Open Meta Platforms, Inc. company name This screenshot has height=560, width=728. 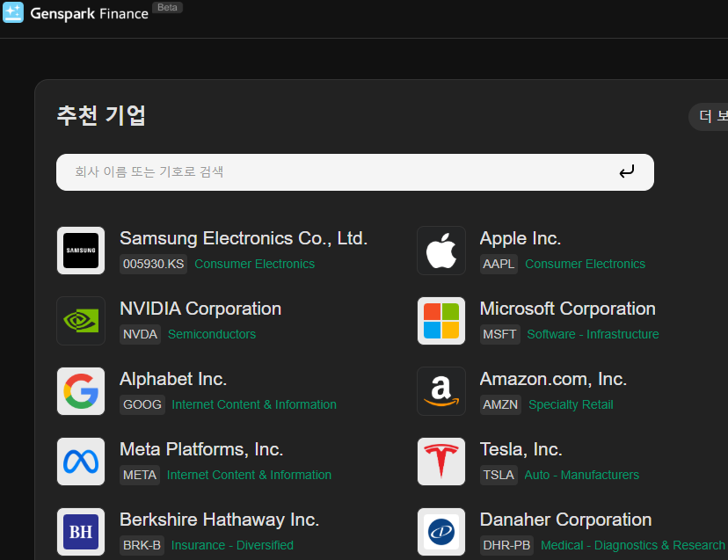pyautogui.click(x=201, y=449)
